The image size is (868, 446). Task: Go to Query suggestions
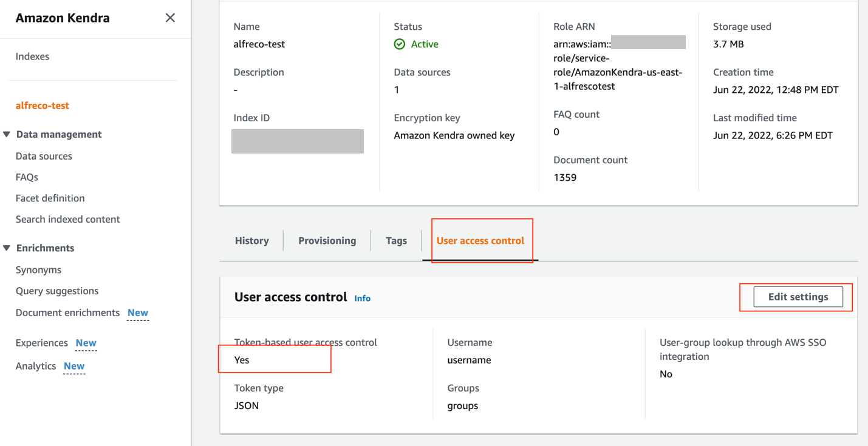(x=57, y=291)
